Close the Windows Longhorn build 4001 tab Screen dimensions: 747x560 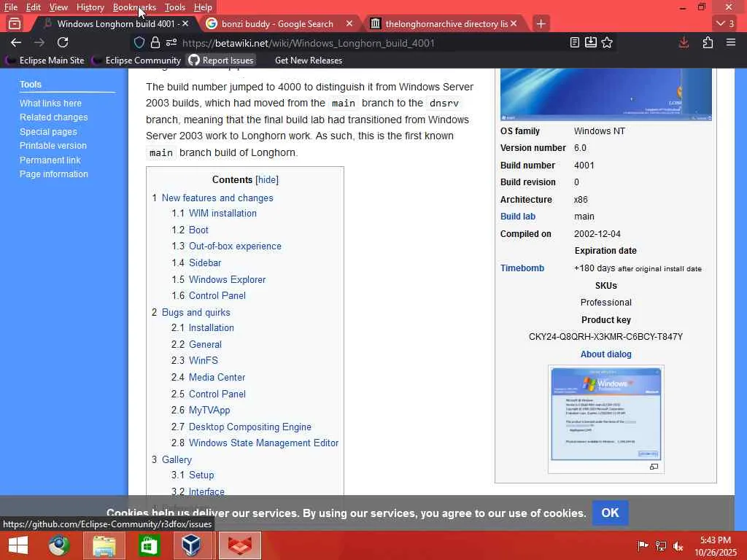click(x=185, y=23)
